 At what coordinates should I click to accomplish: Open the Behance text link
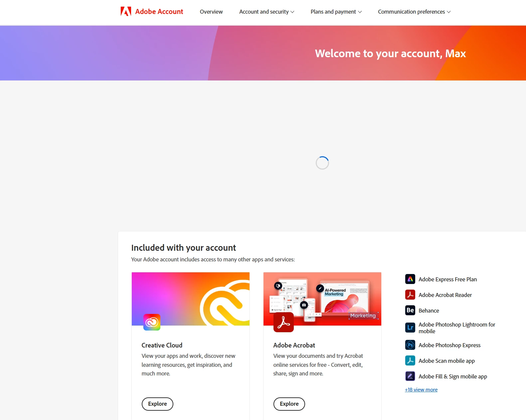pyautogui.click(x=429, y=311)
